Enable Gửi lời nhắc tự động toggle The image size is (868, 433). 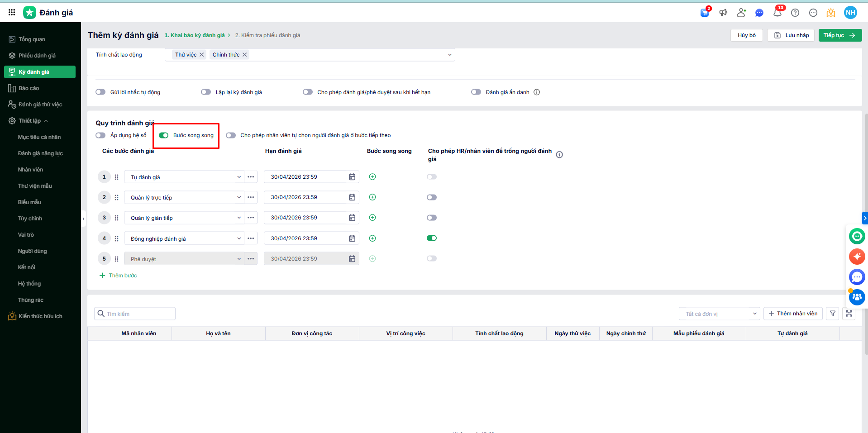[100, 92]
